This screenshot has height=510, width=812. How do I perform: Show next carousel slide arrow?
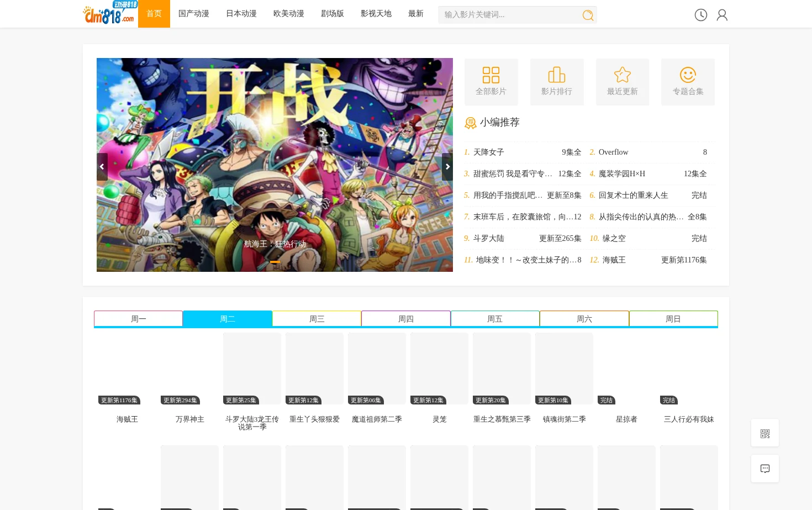pyautogui.click(x=447, y=166)
